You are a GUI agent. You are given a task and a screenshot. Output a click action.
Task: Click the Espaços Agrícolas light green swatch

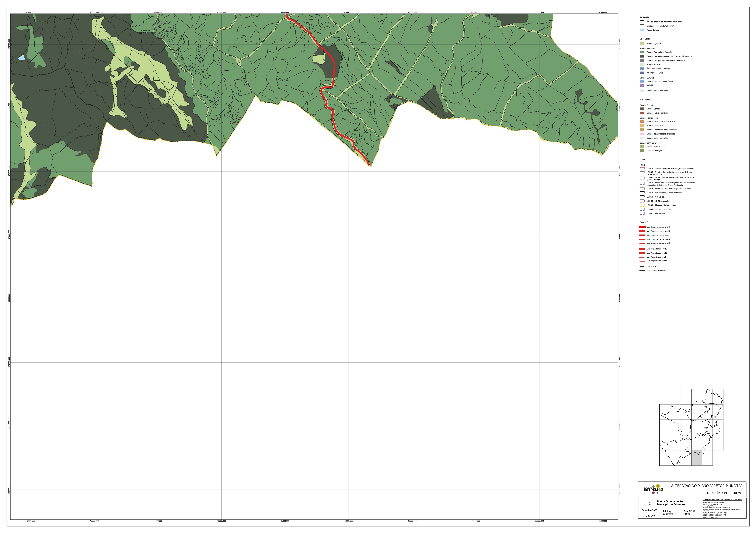point(642,44)
